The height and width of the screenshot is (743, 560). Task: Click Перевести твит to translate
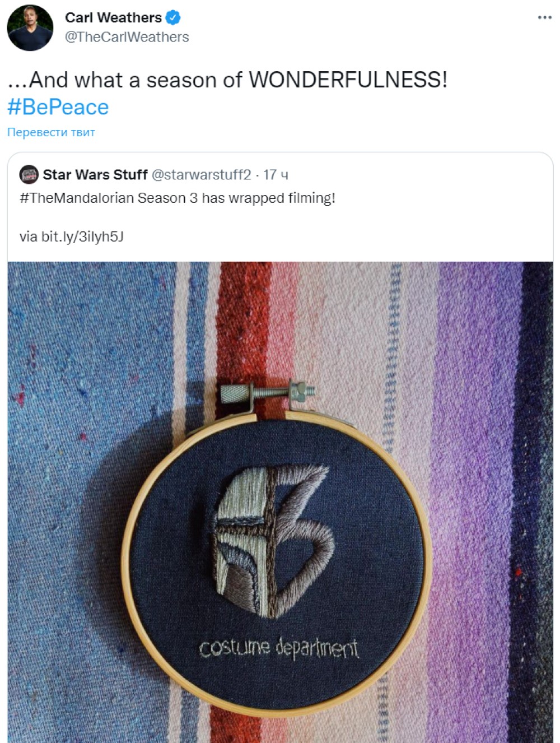[x=51, y=132]
